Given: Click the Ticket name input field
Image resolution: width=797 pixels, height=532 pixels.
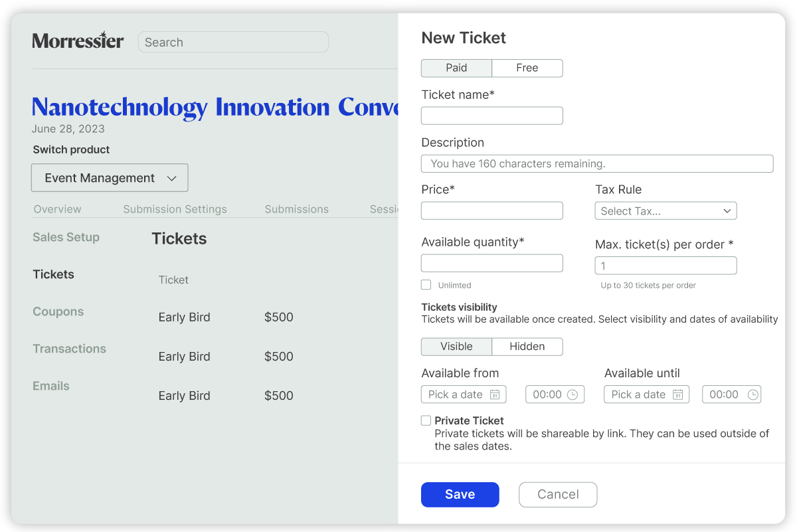Looking at the screenshot, I should coord(492,116).
